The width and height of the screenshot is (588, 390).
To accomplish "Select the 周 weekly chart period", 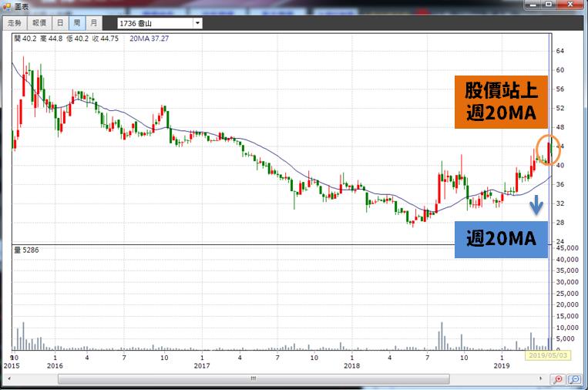I will [x=77, y=23].
